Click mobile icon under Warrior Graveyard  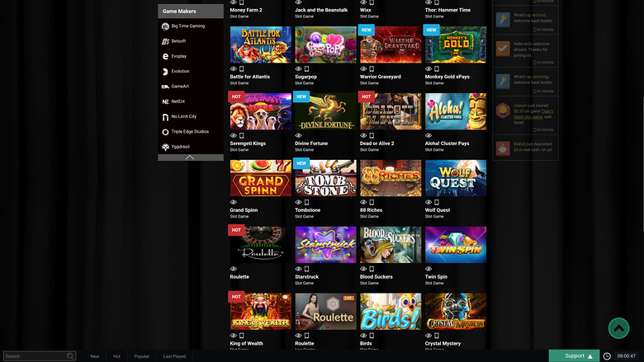(x=372, y=69)
